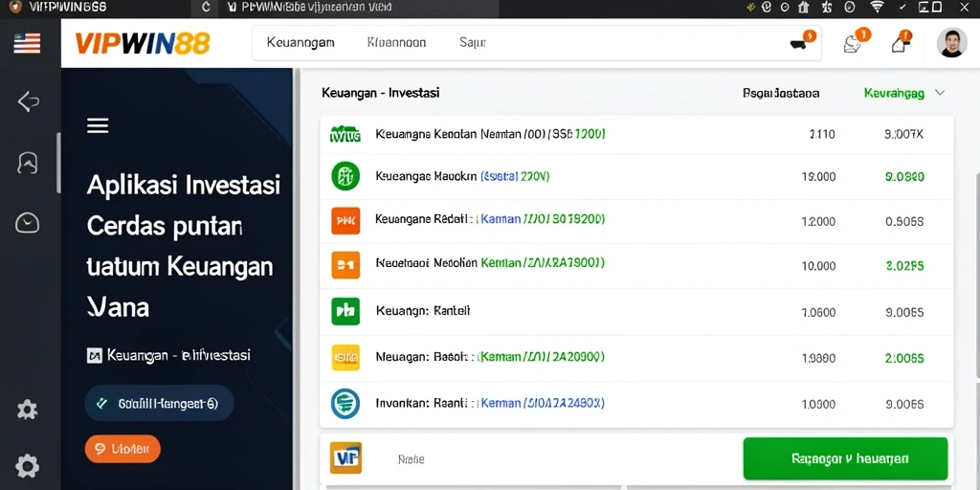Open the clock history icon in sidebar
The height and width of the screenshot is (490, 980).
pyautogui.click(x=28, y=223)
